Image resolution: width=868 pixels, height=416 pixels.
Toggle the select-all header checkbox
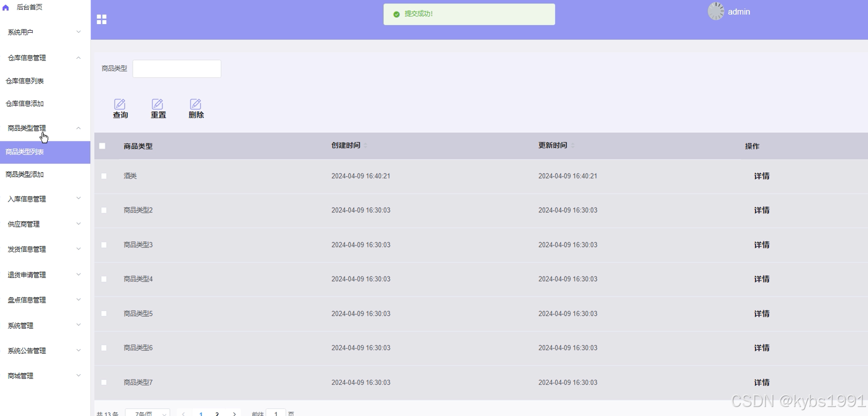[x=102, y=146]
